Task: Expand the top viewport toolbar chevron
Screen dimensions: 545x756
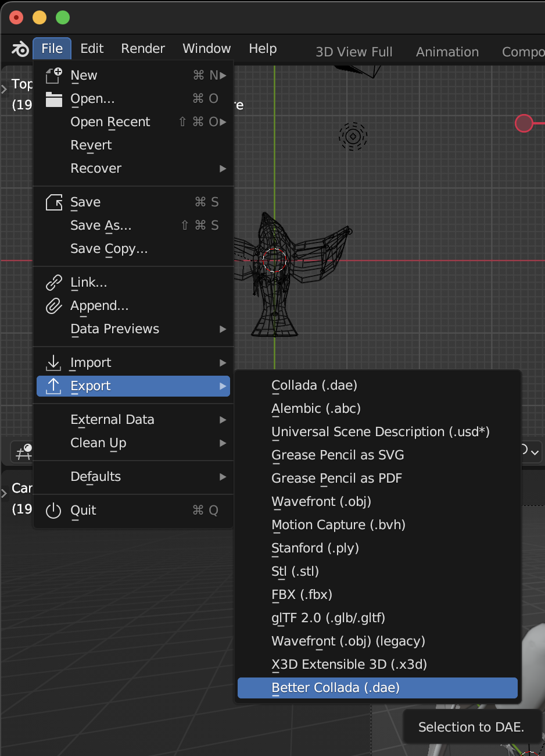Action: (x=4, y=88)
